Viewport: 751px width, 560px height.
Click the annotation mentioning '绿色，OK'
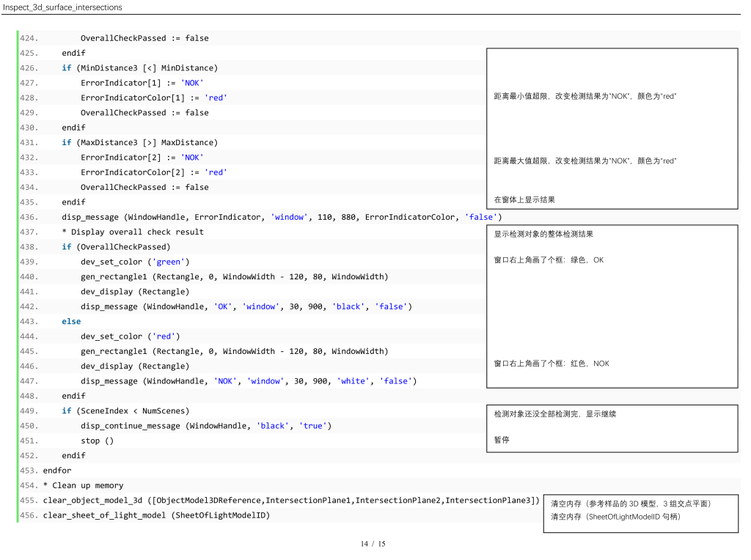(x=549, y=260)
